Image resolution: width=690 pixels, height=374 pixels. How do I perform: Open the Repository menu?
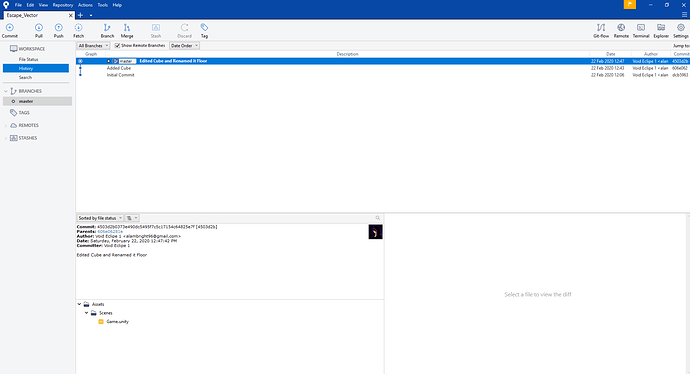[63, 5]
